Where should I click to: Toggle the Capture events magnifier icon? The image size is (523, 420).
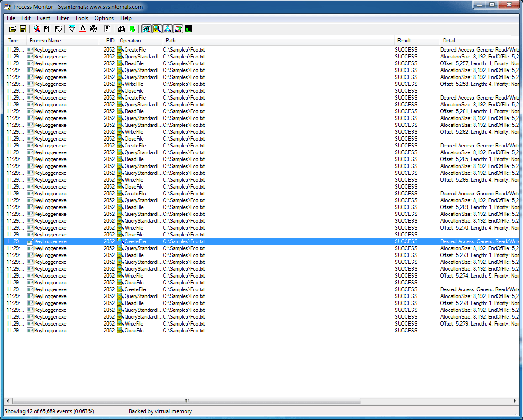pos(37,29)
